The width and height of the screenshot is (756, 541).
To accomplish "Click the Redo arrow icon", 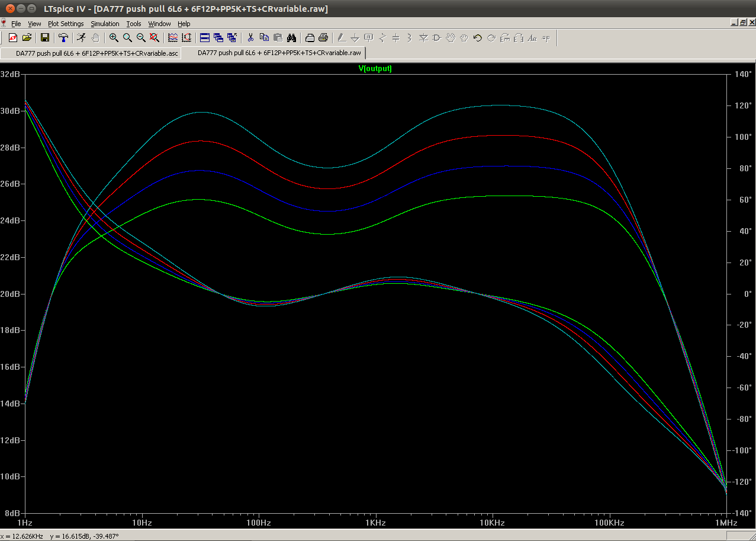I will pyautogui.click(x=491, y=38).
